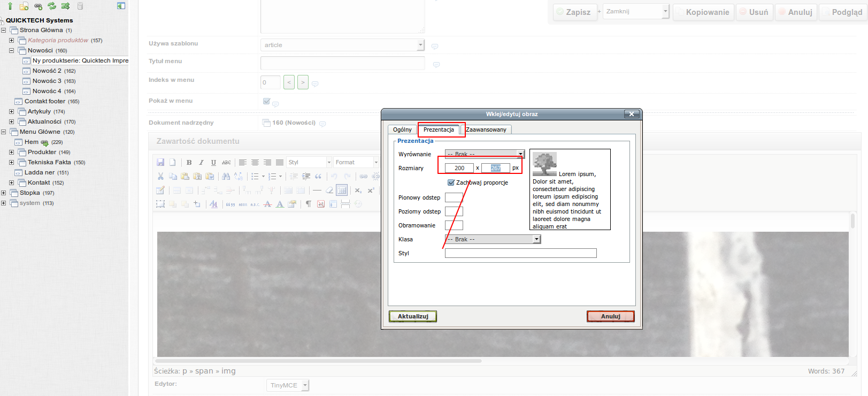Click the Remove formatting eraser icon
868x396 pixels.
(329, 190)
